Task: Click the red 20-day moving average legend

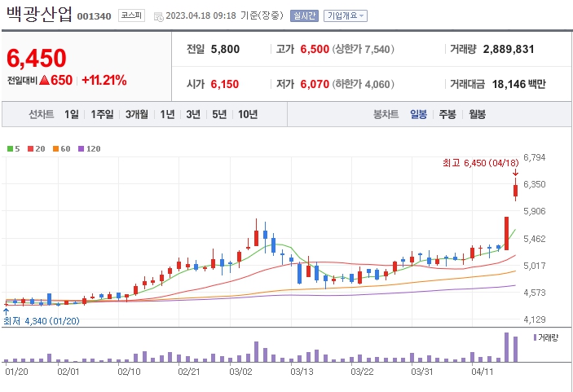Action: point(36,148)
